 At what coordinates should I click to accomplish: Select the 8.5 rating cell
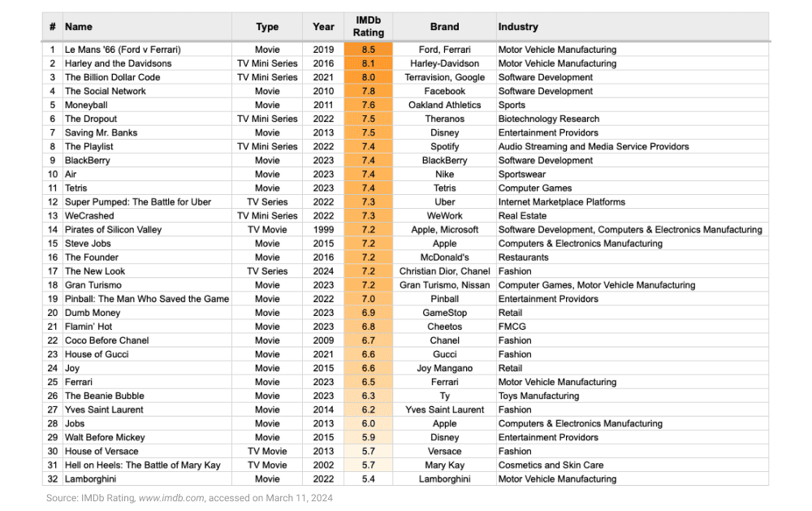click(368, 50)
